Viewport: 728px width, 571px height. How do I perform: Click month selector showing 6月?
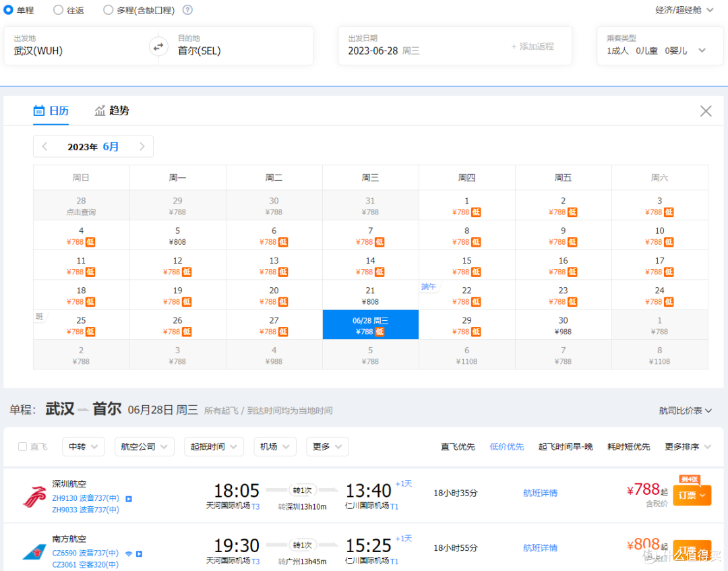pyautogui.click(x=111, y=147)
